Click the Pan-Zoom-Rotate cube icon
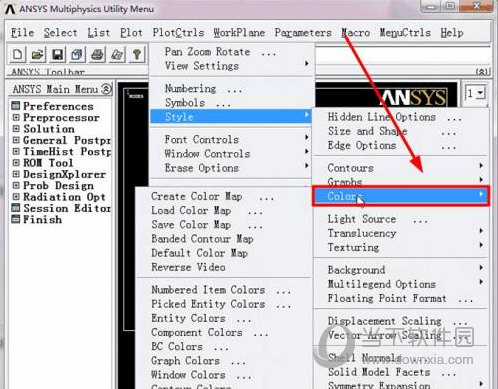 pos(77,54)
